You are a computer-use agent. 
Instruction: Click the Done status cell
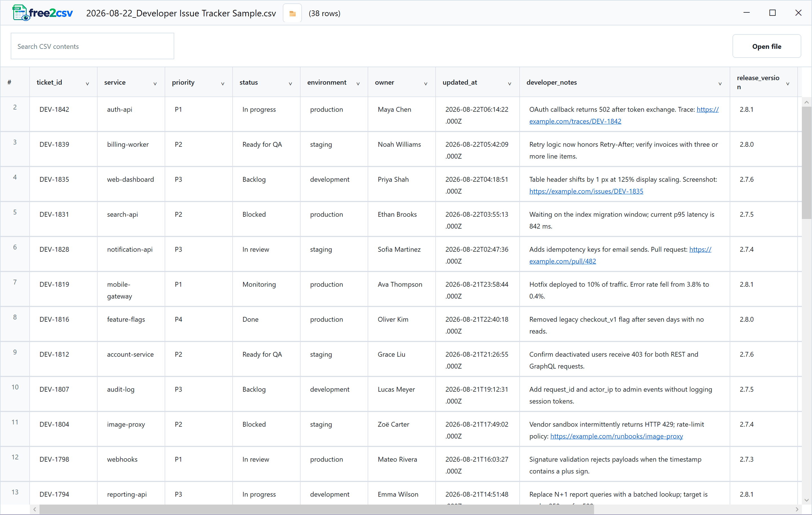266,324
